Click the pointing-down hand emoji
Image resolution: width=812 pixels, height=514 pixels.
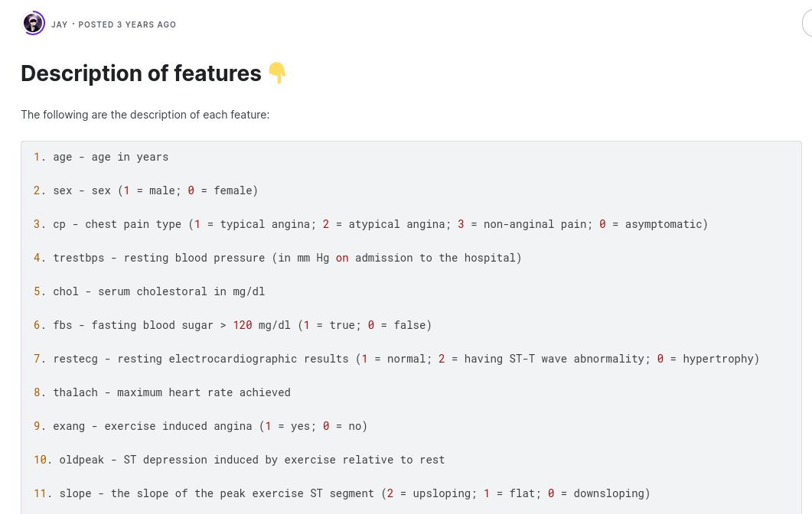tap(276, 73)
